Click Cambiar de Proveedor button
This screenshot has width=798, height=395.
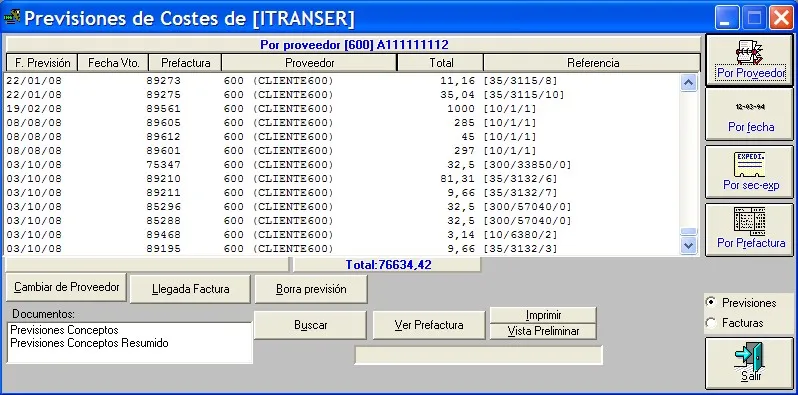tap(66, 287)
